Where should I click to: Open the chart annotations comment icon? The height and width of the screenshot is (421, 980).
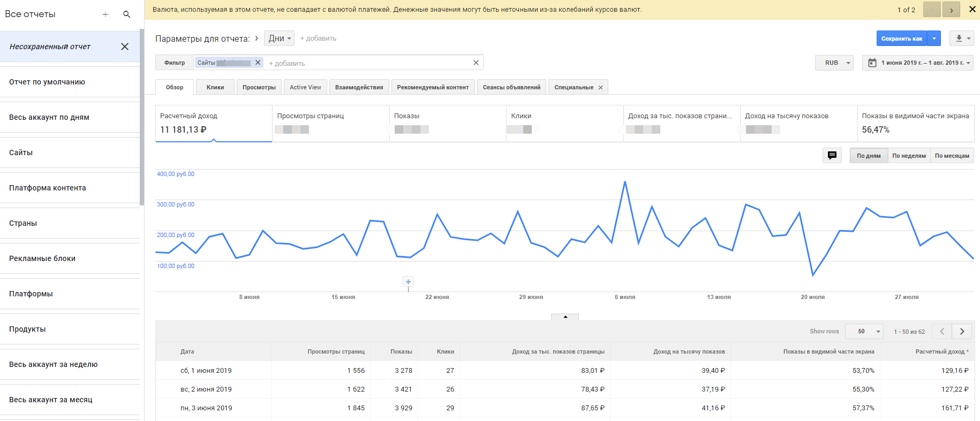pos(832,156)
